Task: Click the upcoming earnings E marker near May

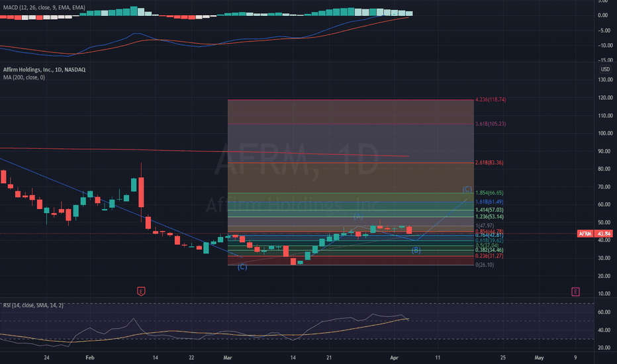Action: click(575, 292)
